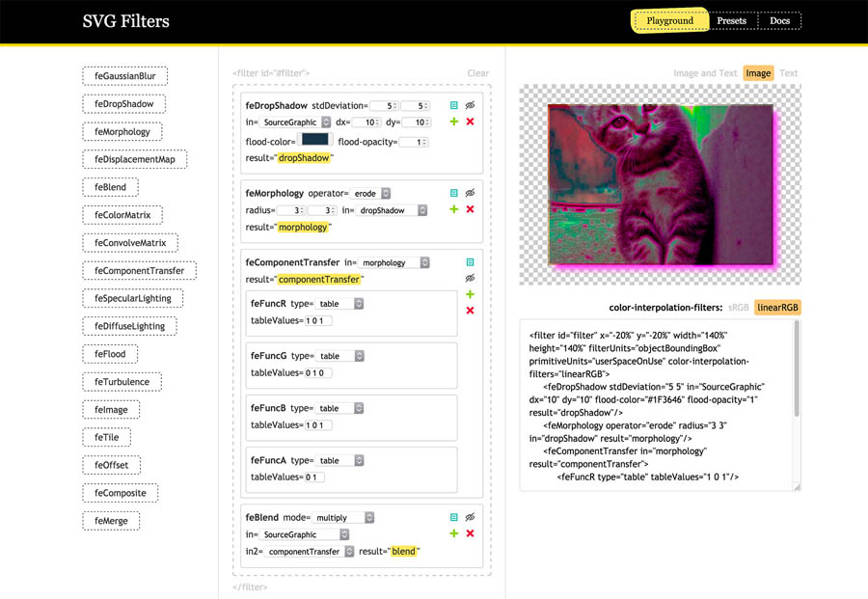Click the flood-opacity value field
Screen dimensions: 868x599
(414, 143)
